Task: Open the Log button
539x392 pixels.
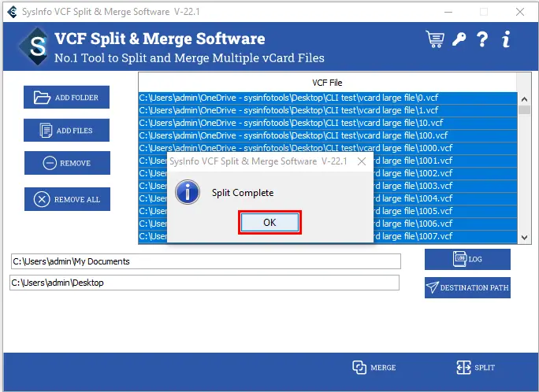Action: [x=467, y=259]
